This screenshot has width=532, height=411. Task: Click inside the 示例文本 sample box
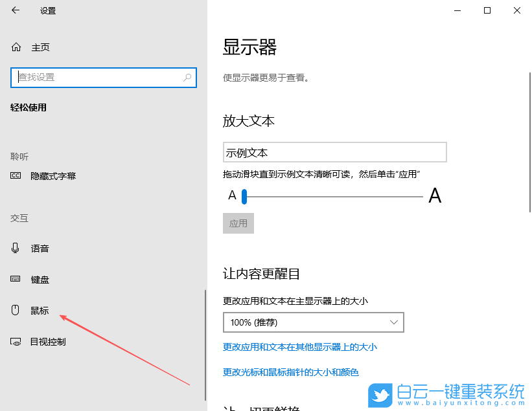[335, 151]
